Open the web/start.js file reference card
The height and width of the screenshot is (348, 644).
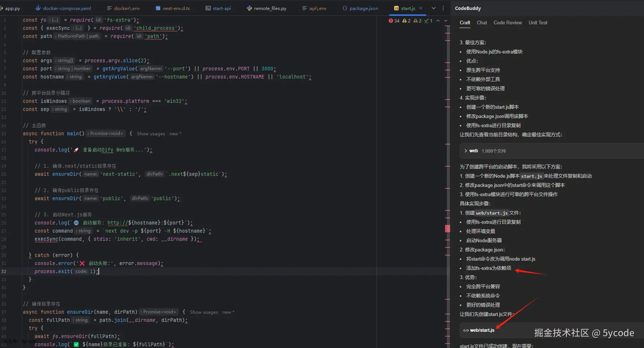pyautogui.click(x=552, y=330)
